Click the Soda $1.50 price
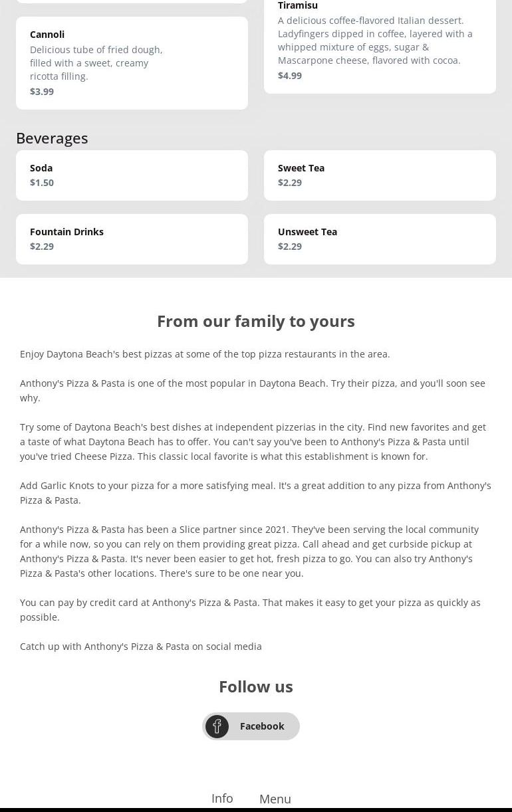Image resolution: width=512 pixels, height=812 pixels. (x=42, y=183)
